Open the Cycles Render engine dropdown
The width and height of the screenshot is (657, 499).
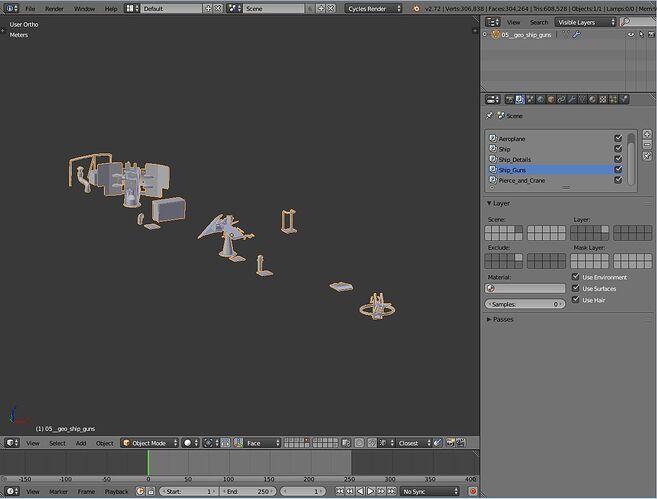(373, 8)
